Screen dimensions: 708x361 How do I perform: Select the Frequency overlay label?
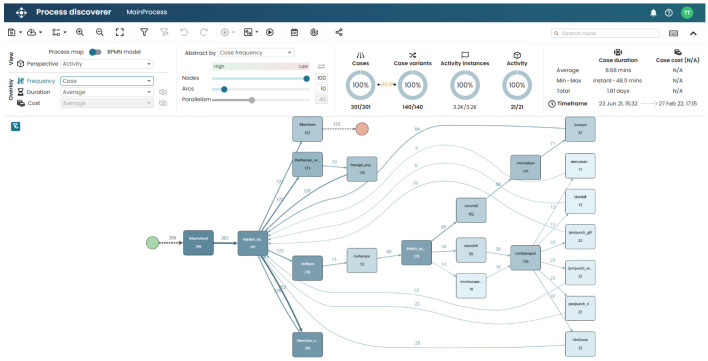41,81
